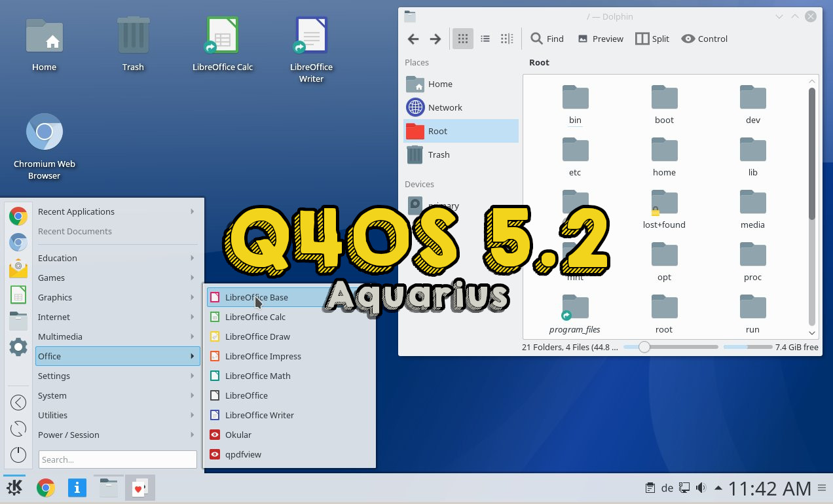
Task: Toggle Split view in Dolphin
Action: click(652, 39)
